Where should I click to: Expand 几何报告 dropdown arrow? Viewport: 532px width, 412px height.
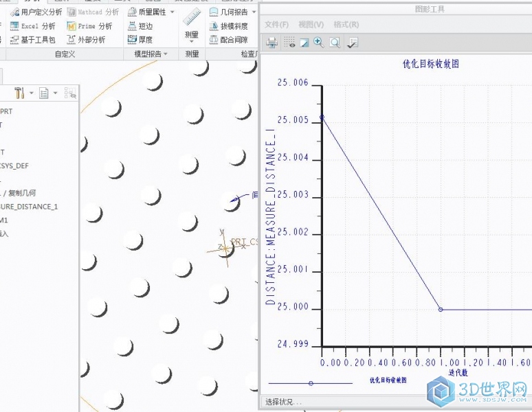pyautogui.click(x=254, y=12)
